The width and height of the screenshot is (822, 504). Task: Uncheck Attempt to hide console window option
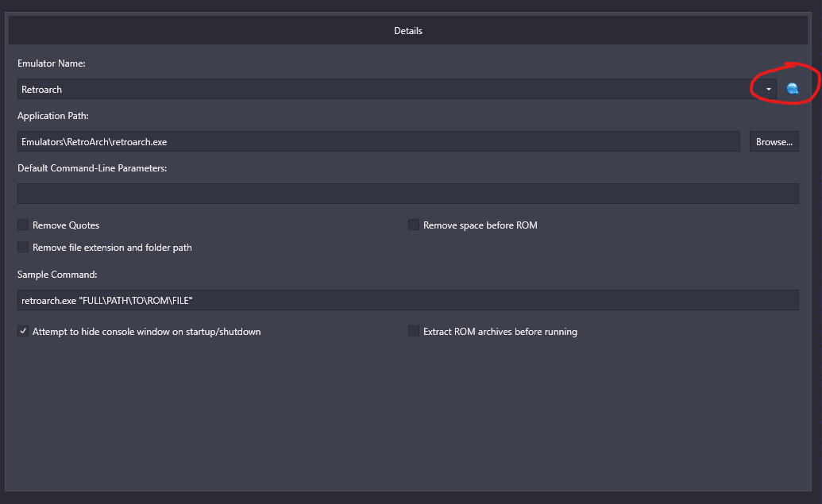click(23, 331)
